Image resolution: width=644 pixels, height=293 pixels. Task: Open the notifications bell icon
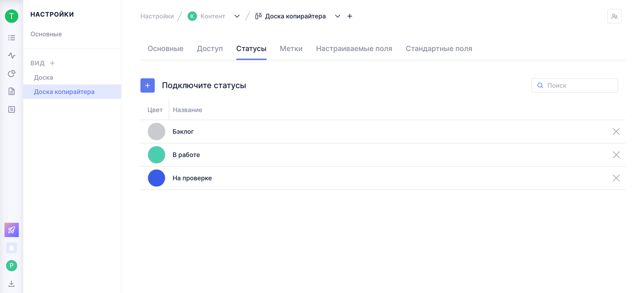[12, 248]
